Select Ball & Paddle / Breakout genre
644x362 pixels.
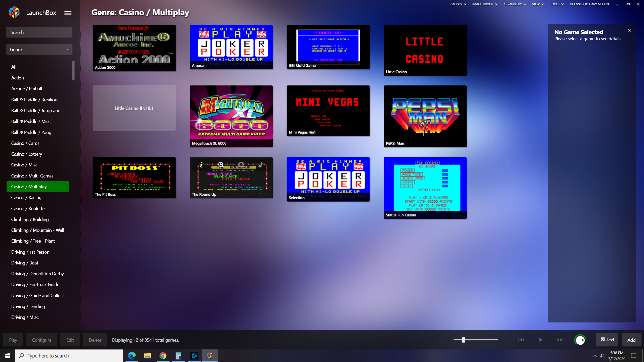[x=38, y=100]
